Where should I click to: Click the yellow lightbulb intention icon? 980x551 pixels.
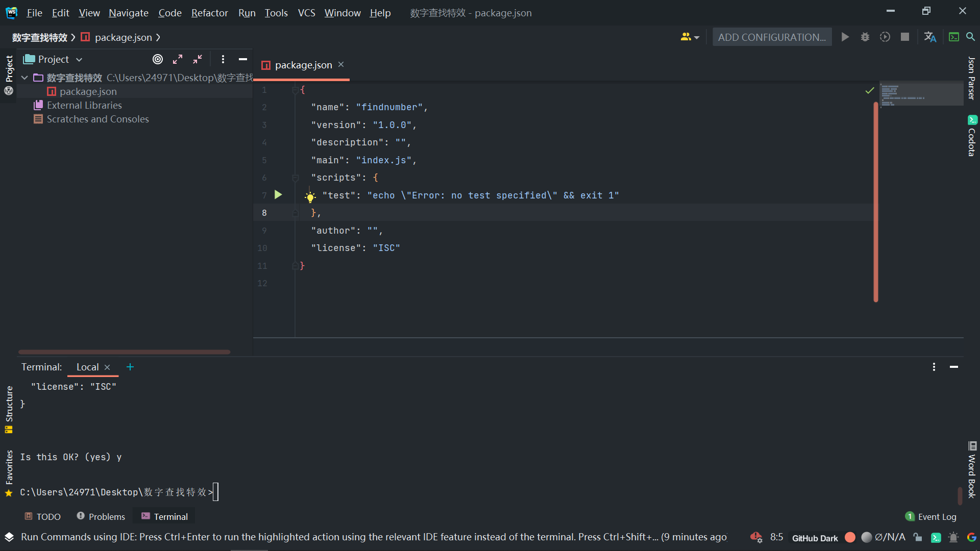coord(310,197)
